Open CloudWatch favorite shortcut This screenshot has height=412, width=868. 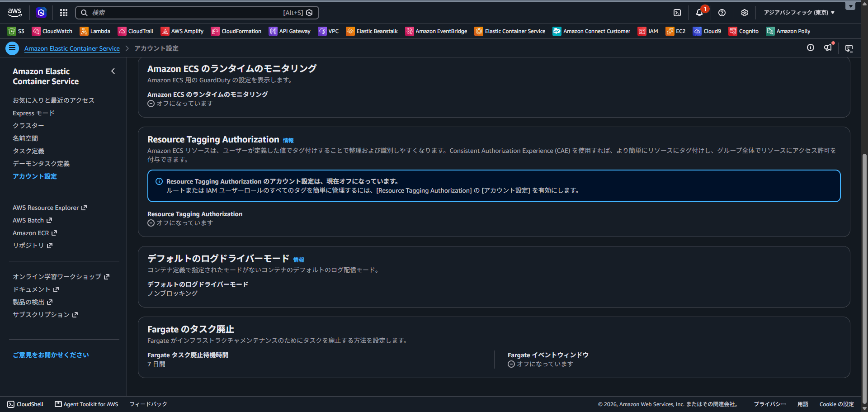[x=52, y=31]
